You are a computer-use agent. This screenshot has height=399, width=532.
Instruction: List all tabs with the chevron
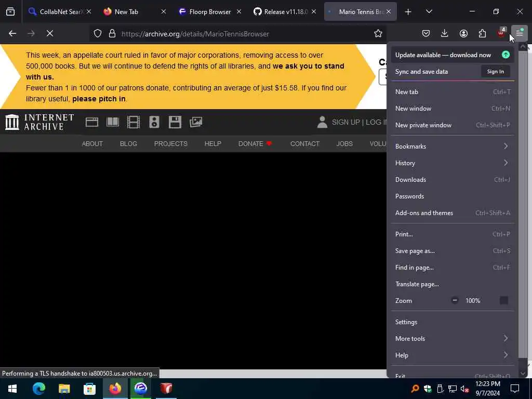[x=429, y=12]
